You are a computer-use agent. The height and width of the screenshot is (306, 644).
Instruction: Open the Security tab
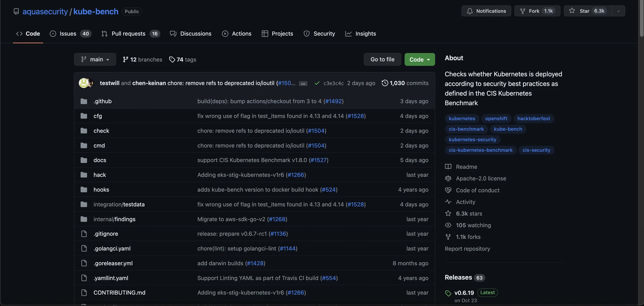point(319,34)
